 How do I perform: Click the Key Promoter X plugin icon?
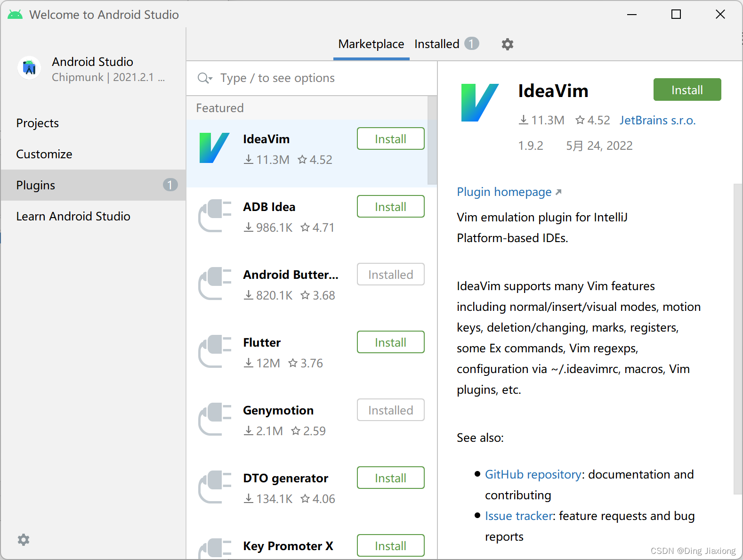pyautogui.click(x=215, y=549)
